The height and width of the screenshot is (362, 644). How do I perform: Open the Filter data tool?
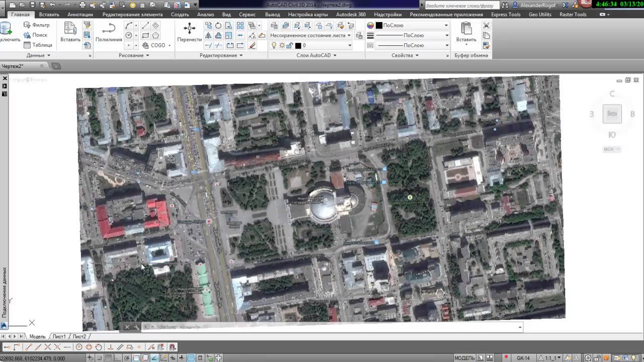36,25
